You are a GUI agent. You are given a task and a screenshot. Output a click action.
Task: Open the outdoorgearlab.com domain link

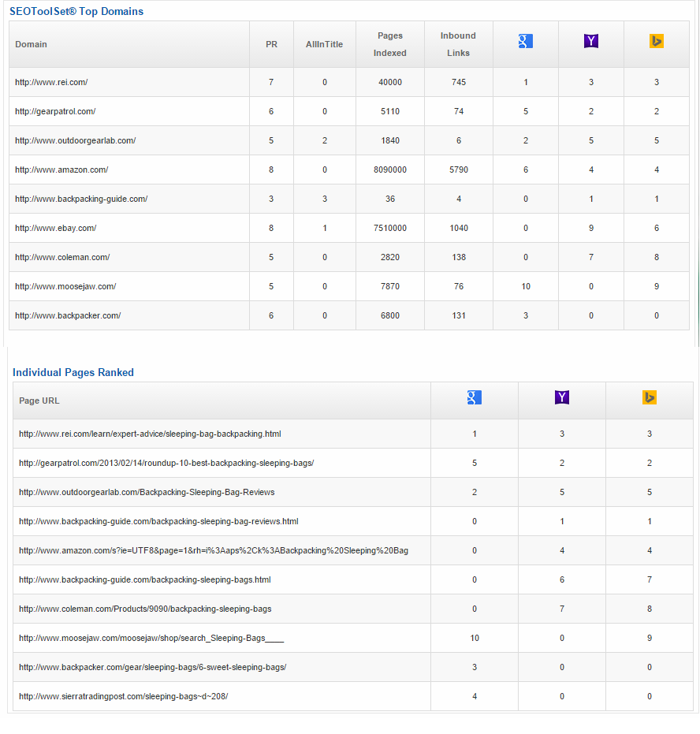pyautogui.click(x=76, y=140)
